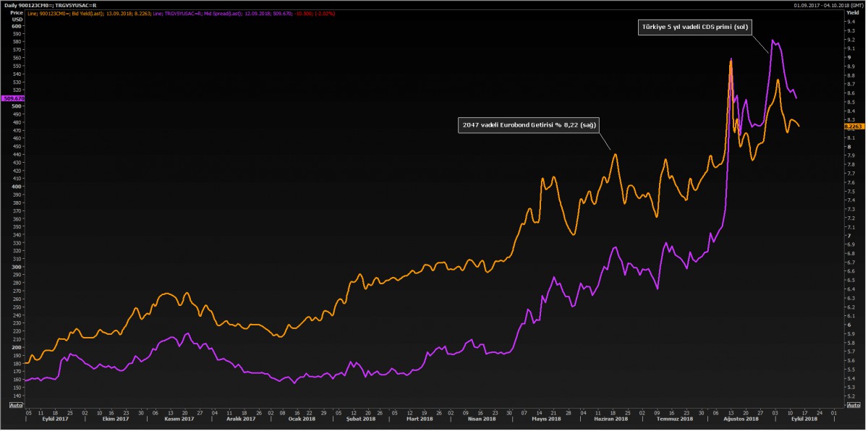Viewport: 868px width, 431px height.
Task: Click 'Ocak 2018' on the time axis
Action: click(302, 419)
